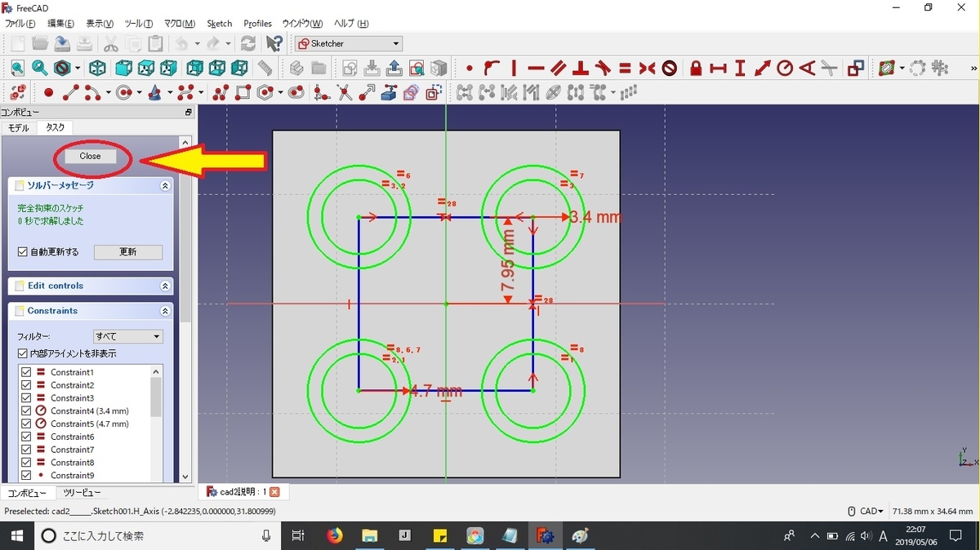Open the Sketch menu
Image resolution: width=980 pixels, height=550 pixels.
pyautogui.click(x=220, y=24)
